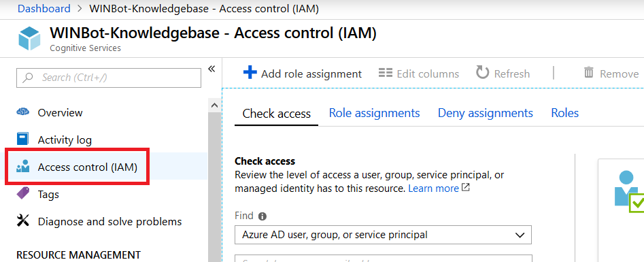The width and height of the screenshot is (644, 262).
Task: Collapse the sidebar with double chevron
Action: (211, 69)
